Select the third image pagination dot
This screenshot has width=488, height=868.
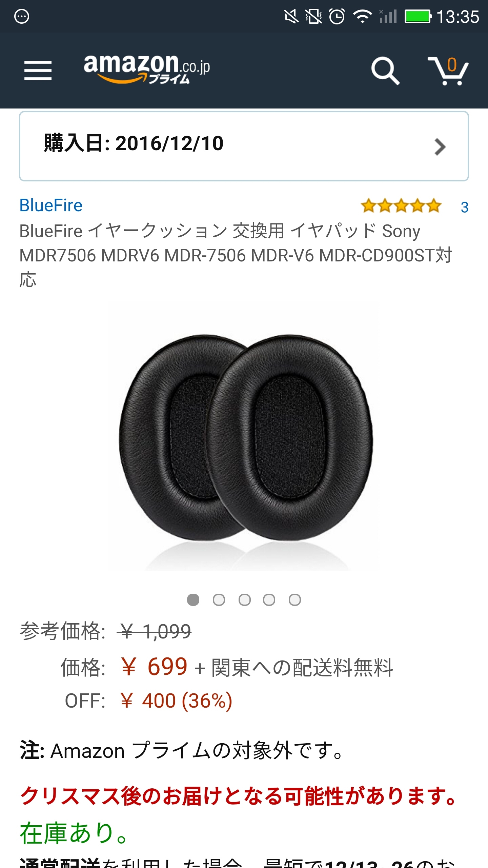click(x=245, y=600)
